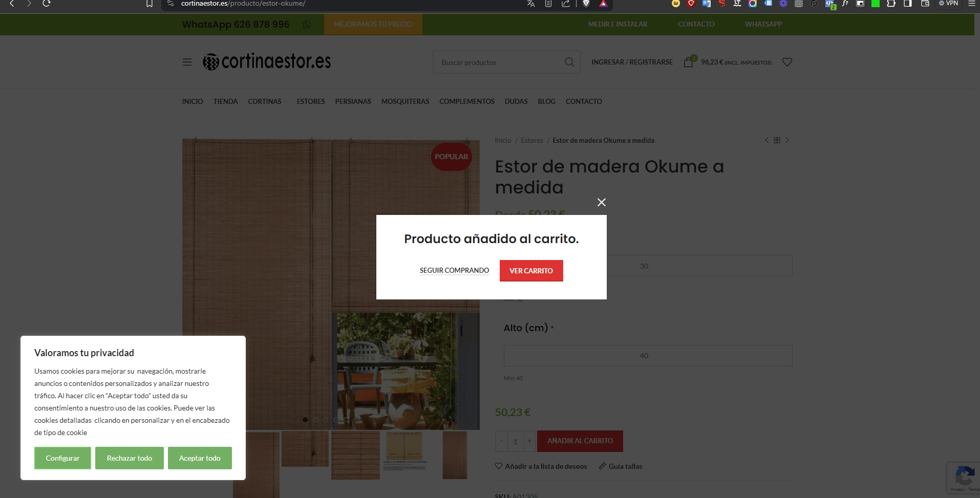Screen dimensions: 980x498
Task: Open TIENDA menu item
Action: [225, 101]
